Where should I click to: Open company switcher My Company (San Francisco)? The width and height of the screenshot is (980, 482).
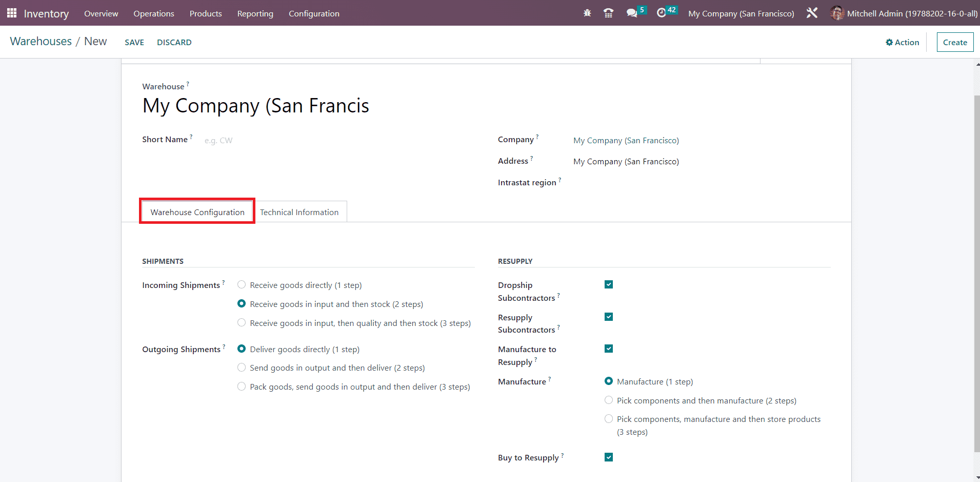(x=741, y=13)
